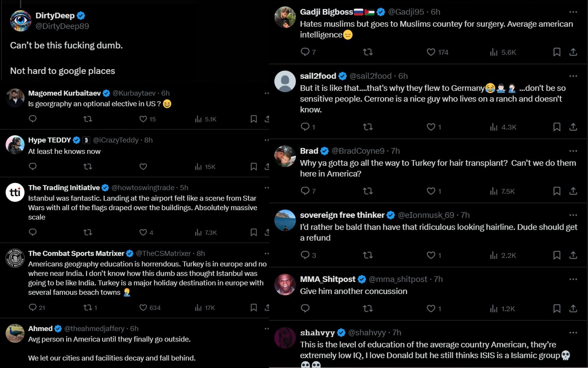Click the retweet icon on Hype TEDDY post
Image resolution: width=588 pixels, height=368 pixels.
pyautogui.click(x=88, y=166)
